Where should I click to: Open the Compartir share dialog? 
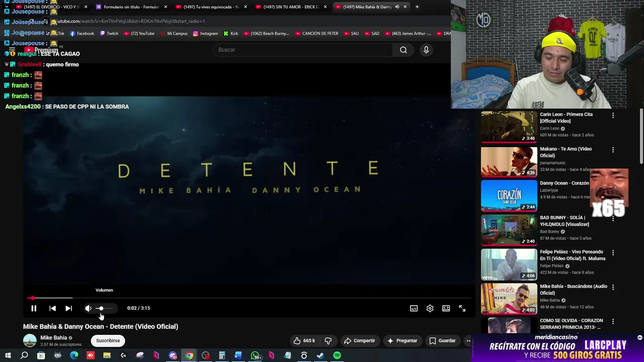[x=360, y=340]
